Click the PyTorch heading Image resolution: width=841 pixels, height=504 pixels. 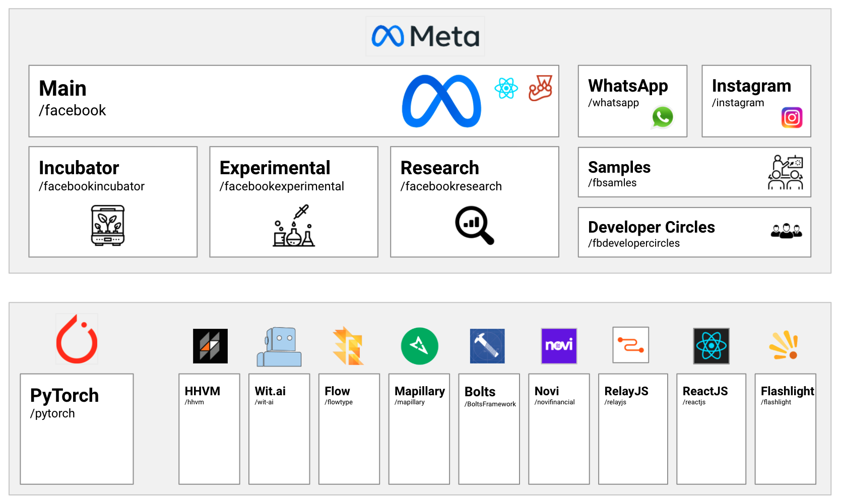[64, 396]
